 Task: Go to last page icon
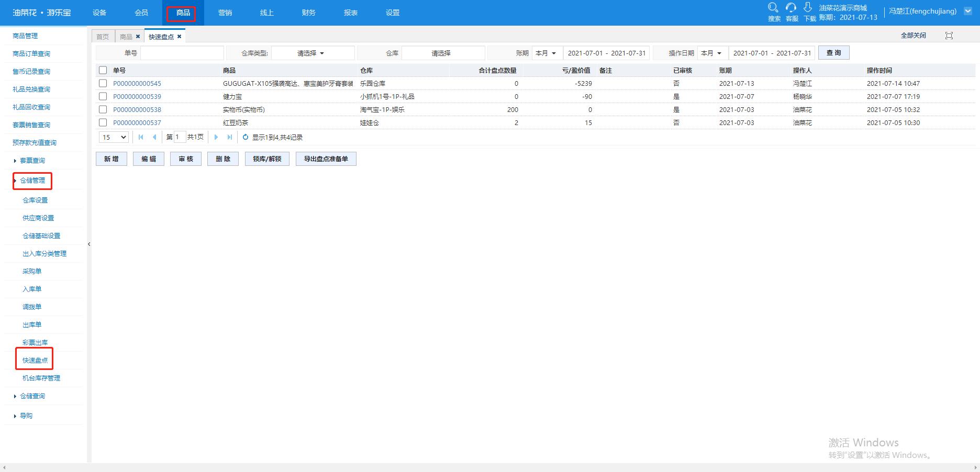(x=229, y=137)
